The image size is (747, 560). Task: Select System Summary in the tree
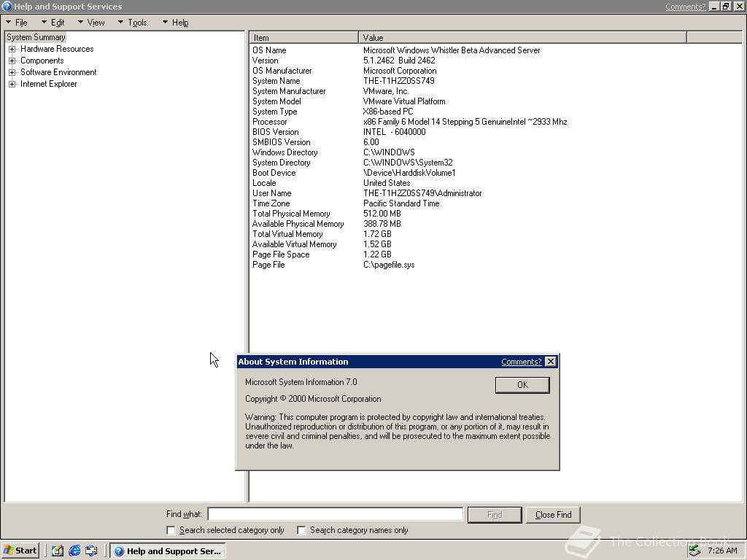coord(36,37)
